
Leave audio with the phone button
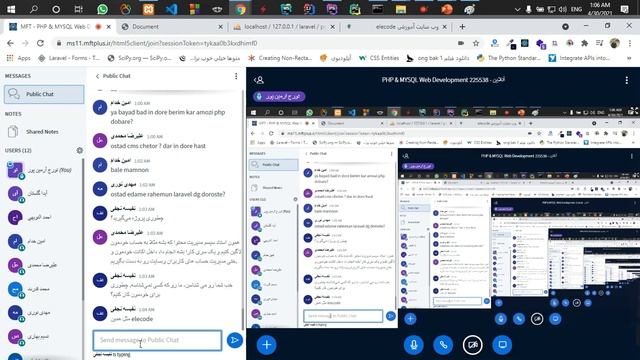(x=443, y=345)
